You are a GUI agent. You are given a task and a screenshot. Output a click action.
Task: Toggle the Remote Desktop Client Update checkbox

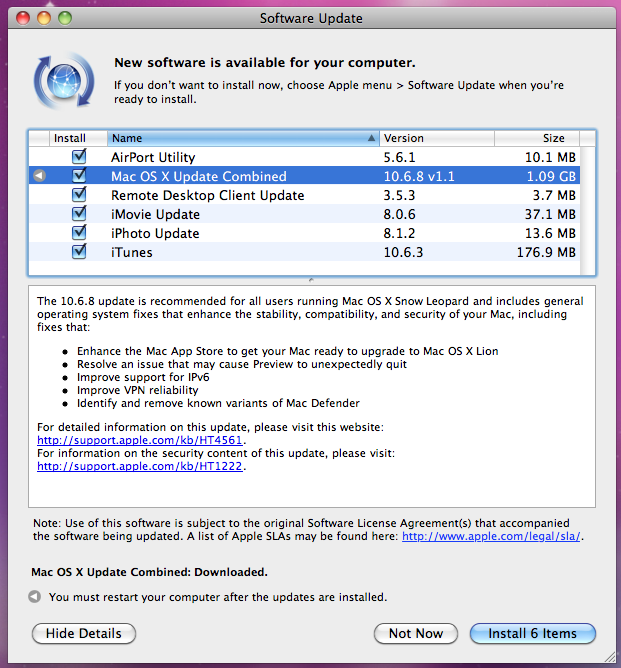(x=79, y=194)
